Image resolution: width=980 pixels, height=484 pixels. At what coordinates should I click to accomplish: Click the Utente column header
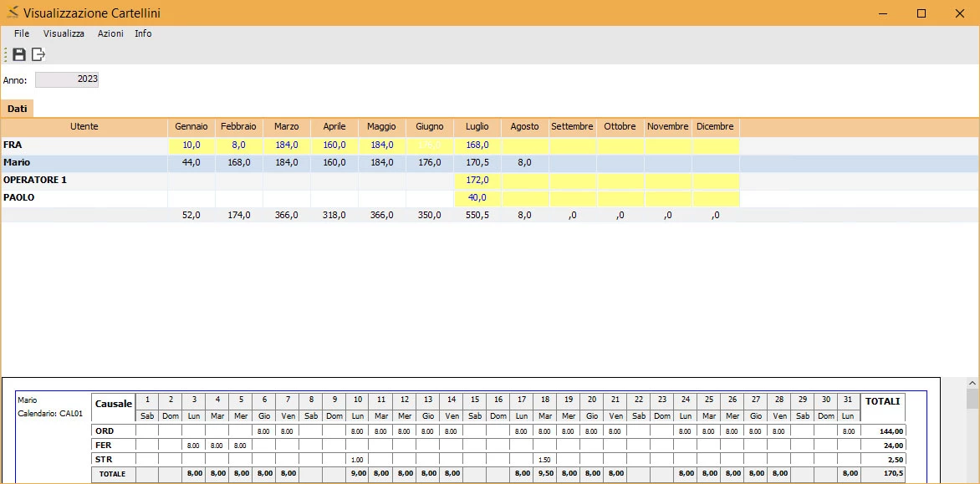click(x=84, y=127)
